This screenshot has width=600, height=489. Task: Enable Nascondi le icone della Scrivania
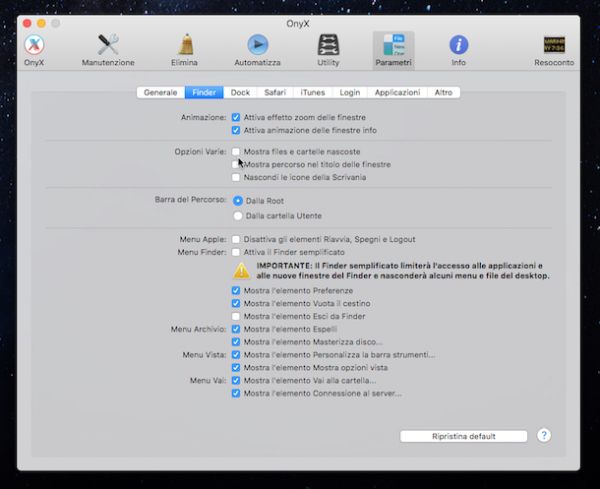tap(236, 178)
